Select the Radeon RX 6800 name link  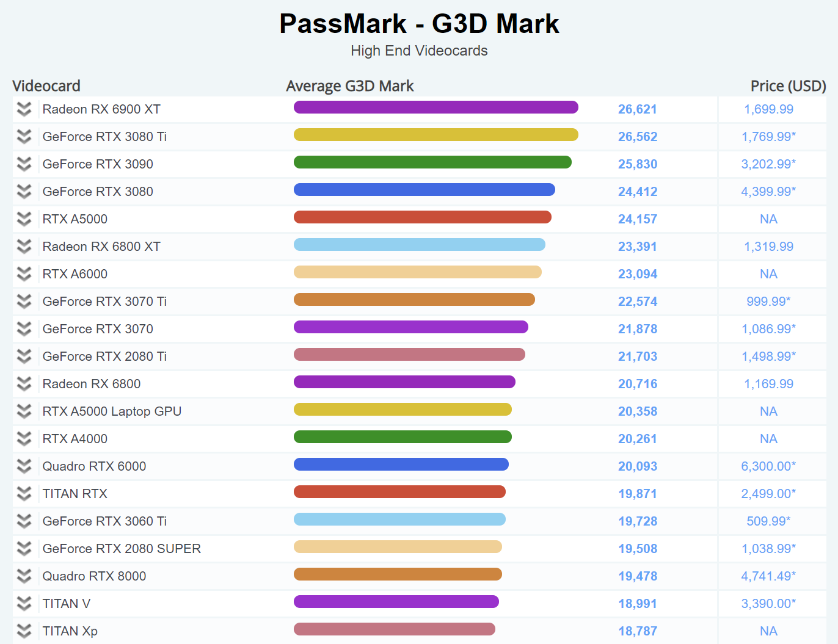coord(92,384)
